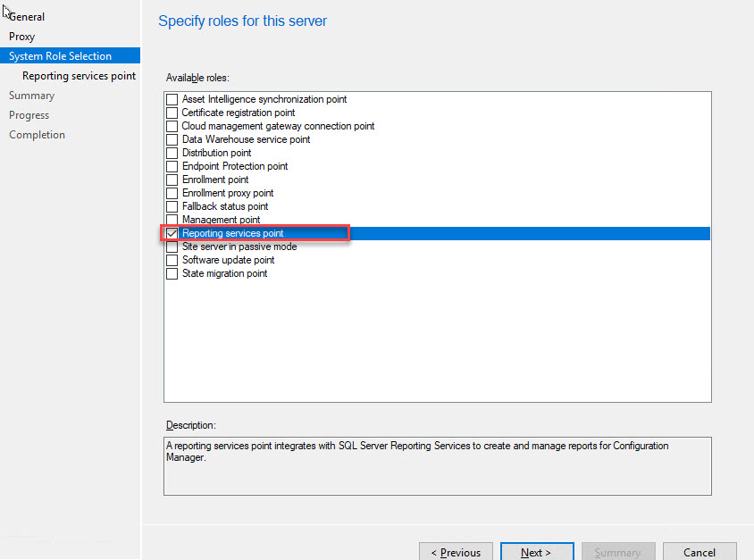Uncheck the Reporting services point checkbox
Screen dimensions: 754x560
(x=172, y=233)
